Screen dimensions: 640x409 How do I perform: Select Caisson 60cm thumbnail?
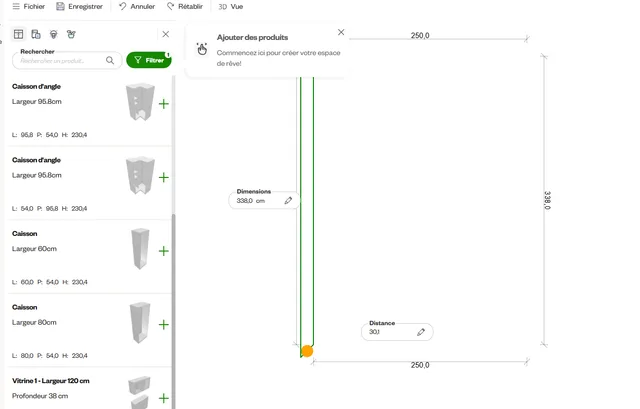coord(140,249)
